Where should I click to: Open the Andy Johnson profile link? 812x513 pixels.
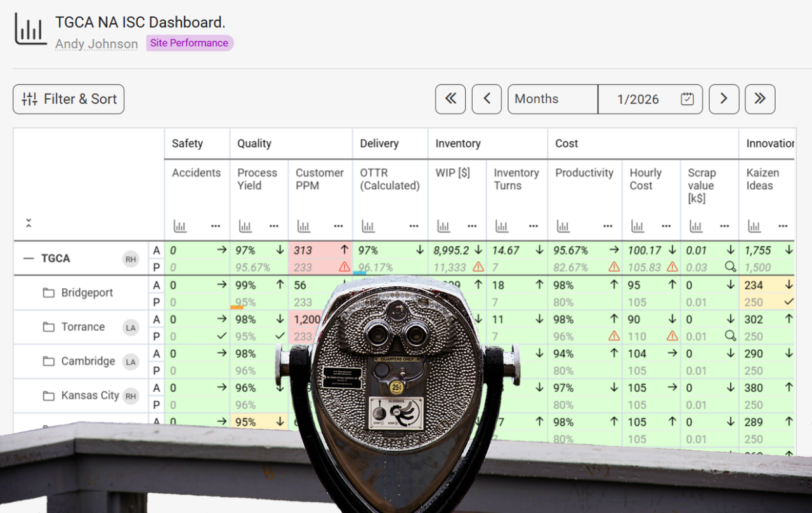click(96, 44)
